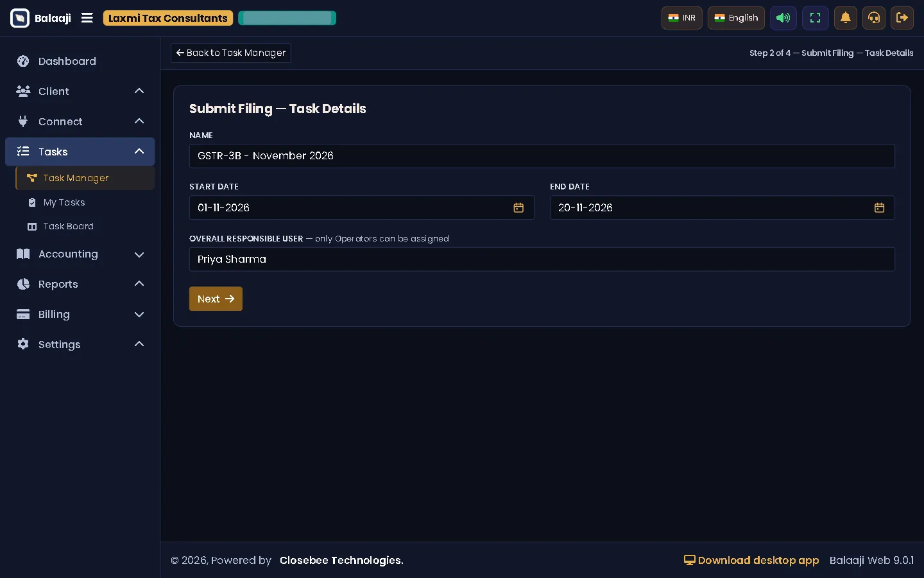Image resolution: width=924 pixels, height=578 pixels.
Task: Toggle the Settings menu chevron
Action: coord(139,344)
